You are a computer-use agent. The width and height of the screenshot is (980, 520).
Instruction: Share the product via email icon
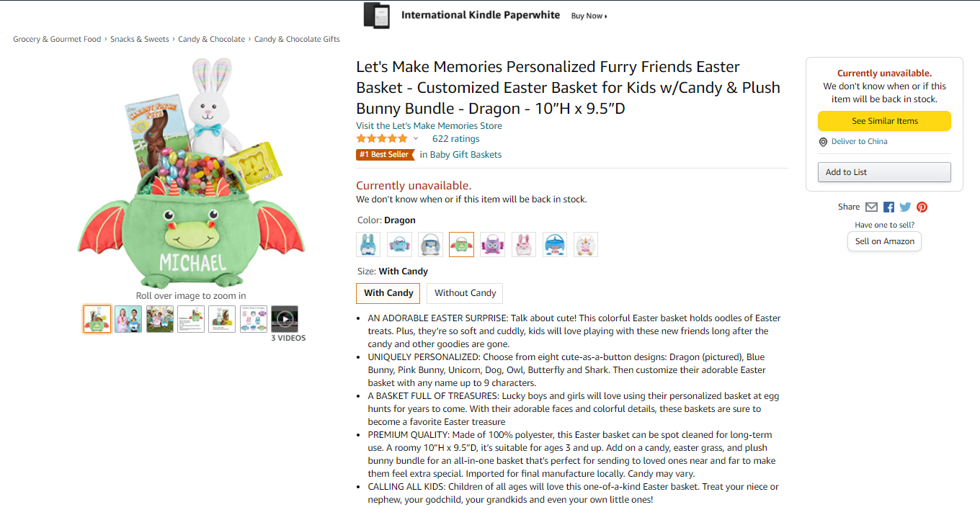pyautogui.click(x=871, y=207)
